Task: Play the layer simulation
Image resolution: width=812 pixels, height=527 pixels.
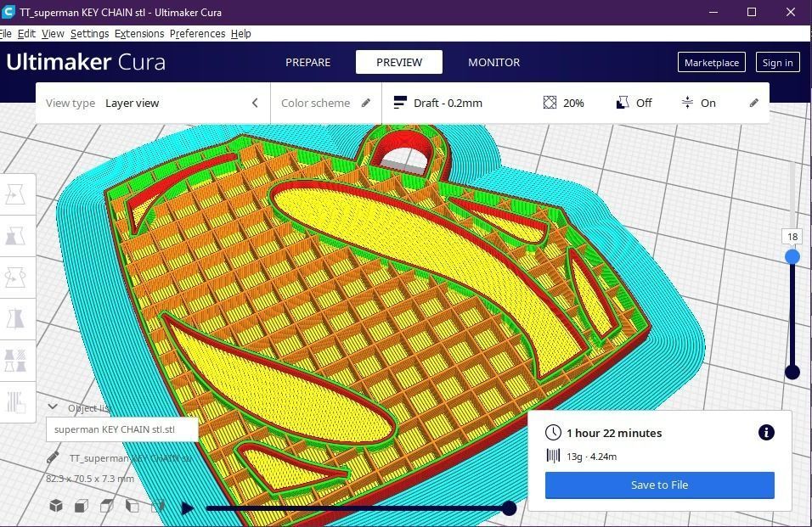Action: coord(188,508)
